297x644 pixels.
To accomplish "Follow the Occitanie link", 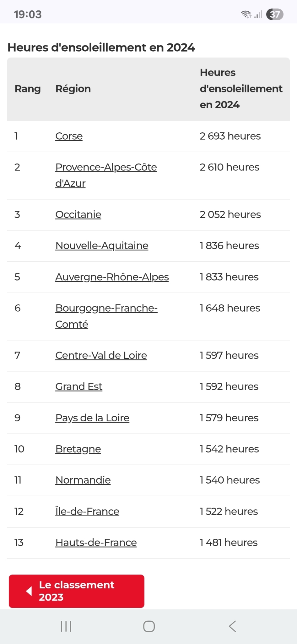I will point(78,214).
